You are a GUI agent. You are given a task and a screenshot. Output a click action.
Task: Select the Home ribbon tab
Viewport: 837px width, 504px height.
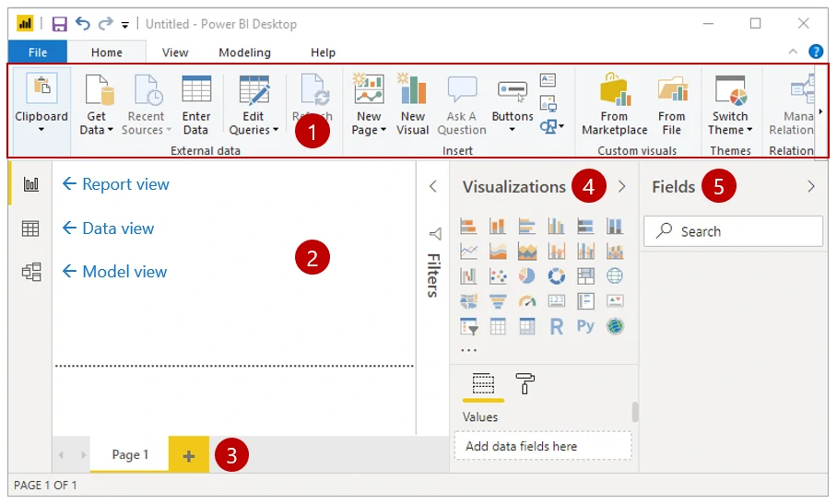point(106,53)
